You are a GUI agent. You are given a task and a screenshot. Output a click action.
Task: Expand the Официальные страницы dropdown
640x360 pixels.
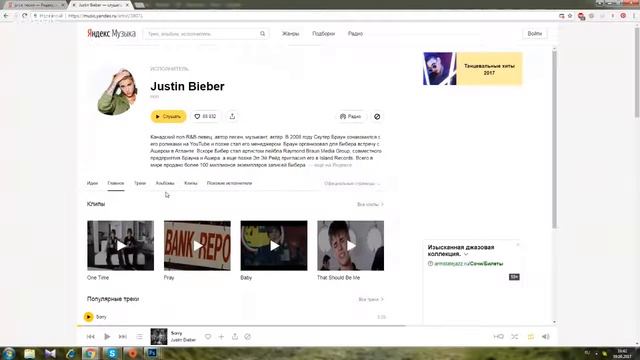click(352, 184)
